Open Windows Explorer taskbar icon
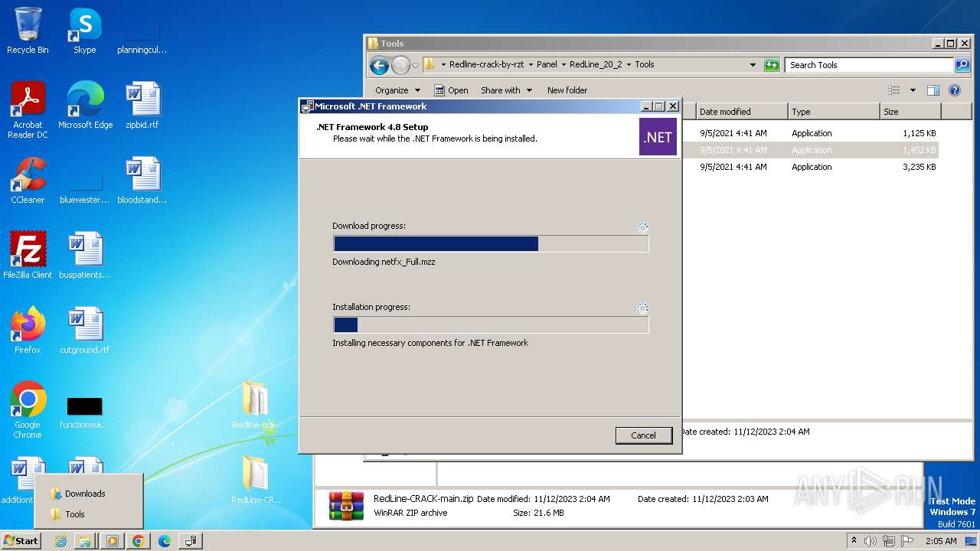The width and height of the screenshot is (980, 551). pyautogui.click(x=86, y=541)
